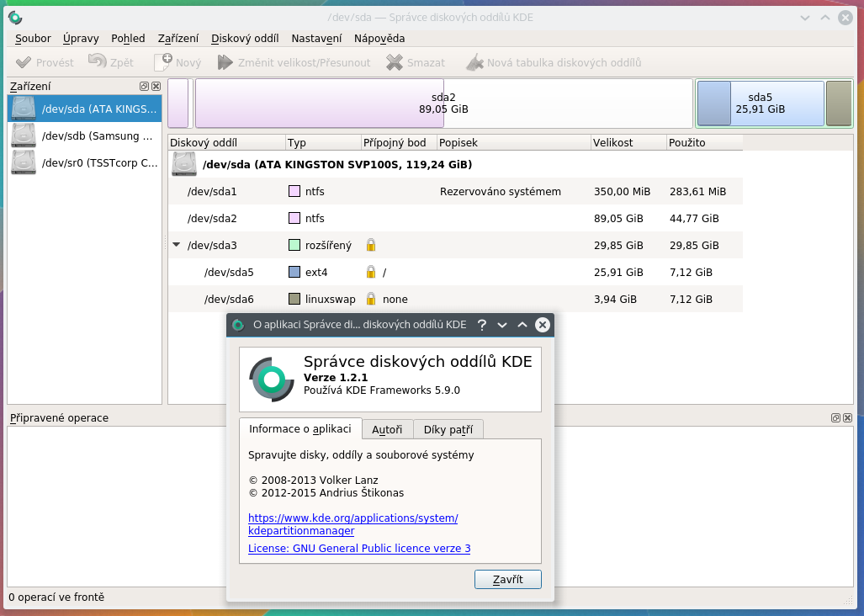Maximize the About dialog with the up chevron
Screen dimensions: 864x616
coord(522,325)
